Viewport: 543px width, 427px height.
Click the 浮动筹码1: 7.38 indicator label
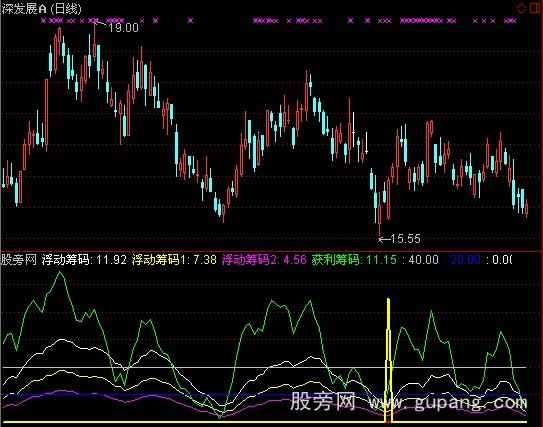click(174, 259)
